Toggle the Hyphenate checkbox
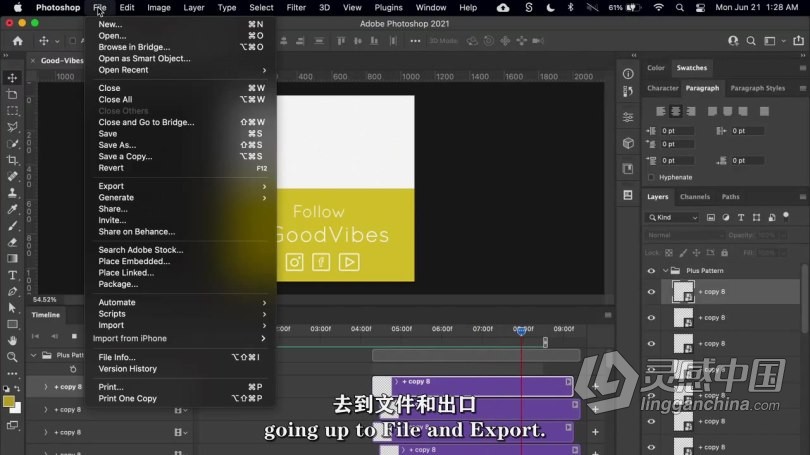The image size is (810, 455). tap(651, 177)
